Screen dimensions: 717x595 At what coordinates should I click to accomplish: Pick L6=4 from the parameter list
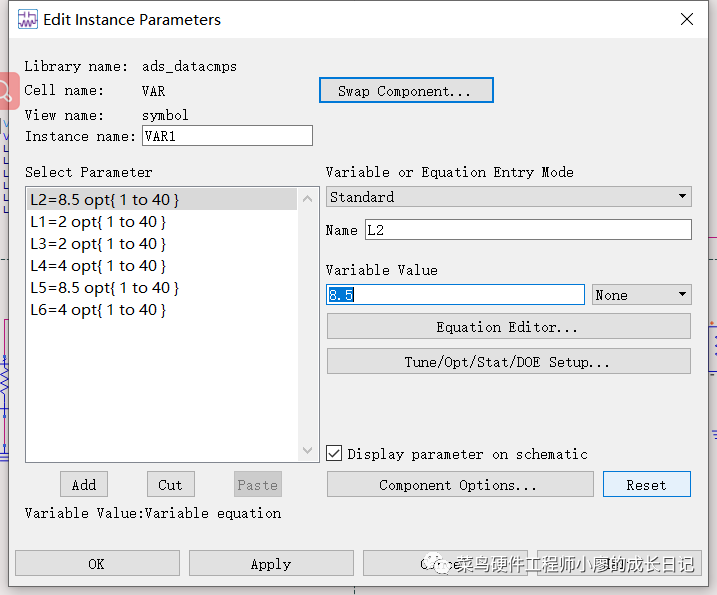click(98, 310)
